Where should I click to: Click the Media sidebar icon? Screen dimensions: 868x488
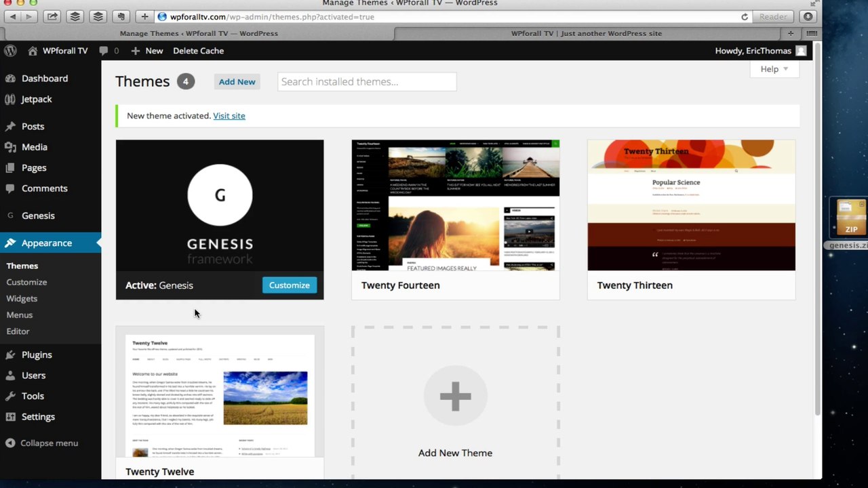click(10, 147)
